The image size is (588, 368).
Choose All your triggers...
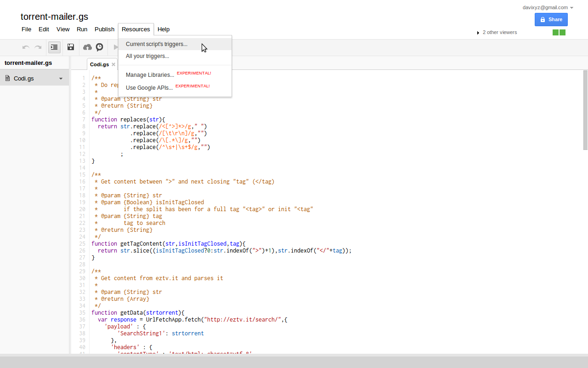[x=175, y=56]
